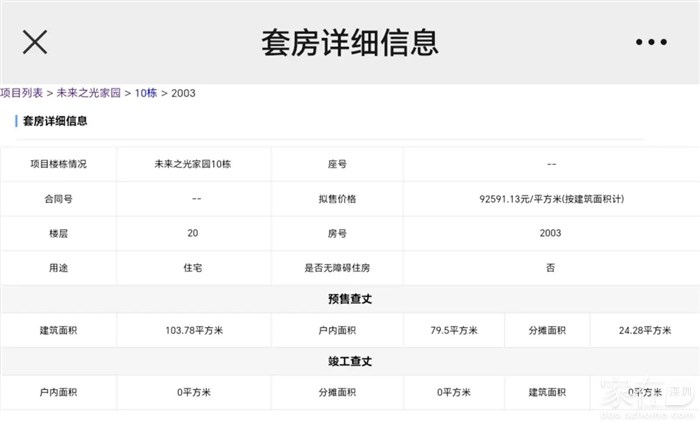Select the 拟售价格 label cell
Image resolution: width=700 pixels, height=422 pixels.
(337, 199)
